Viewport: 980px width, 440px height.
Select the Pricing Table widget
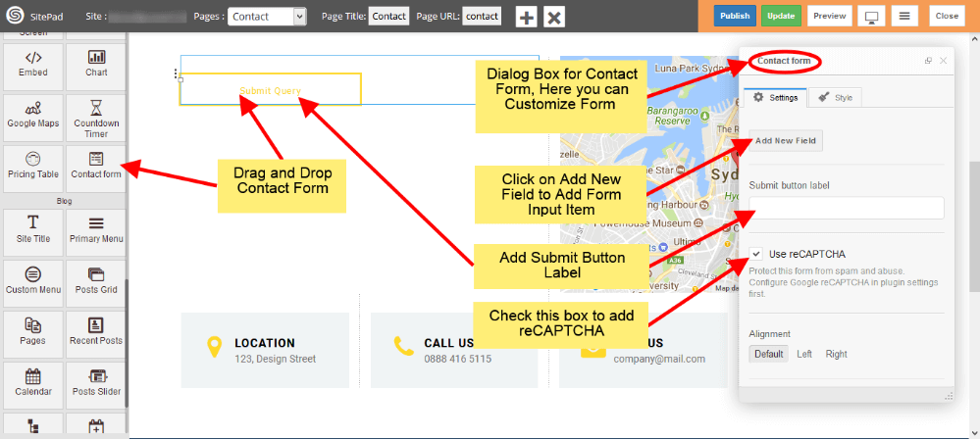[x=33, y=169]
